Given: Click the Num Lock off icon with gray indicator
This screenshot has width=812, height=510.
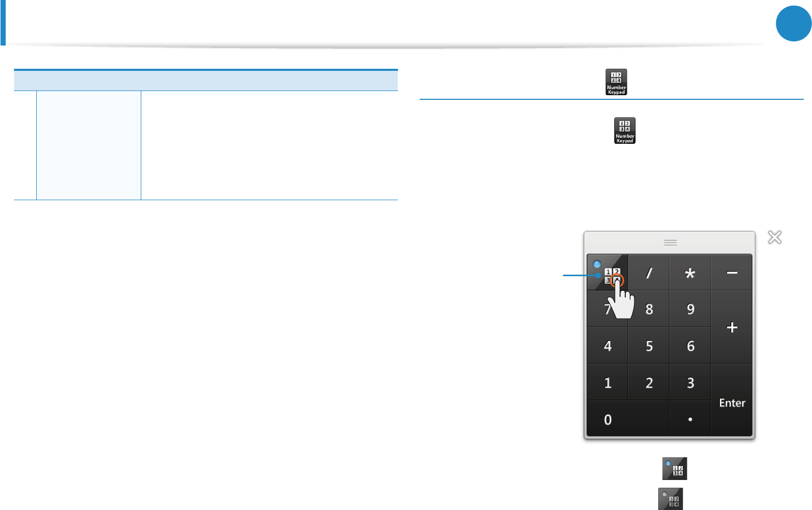Looking at the screenshot, I should tap(671, 499).
